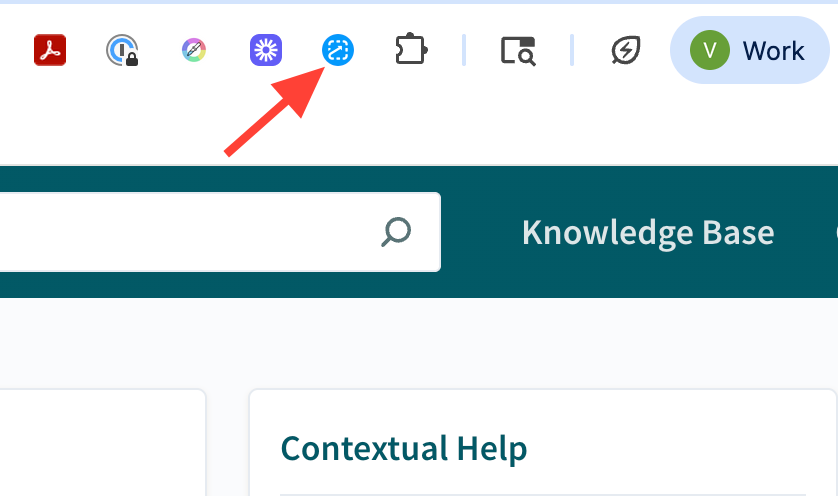Click the white card left of Contextual Help
This screenshot has width=838, height=496.
pyautogui.click(x=103, y=443)
